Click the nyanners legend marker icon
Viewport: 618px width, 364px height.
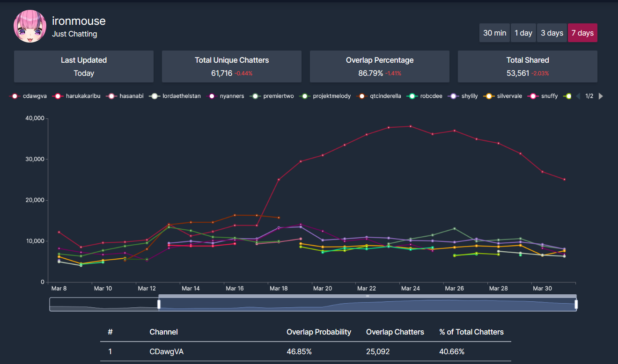click(x=212, y=96)
